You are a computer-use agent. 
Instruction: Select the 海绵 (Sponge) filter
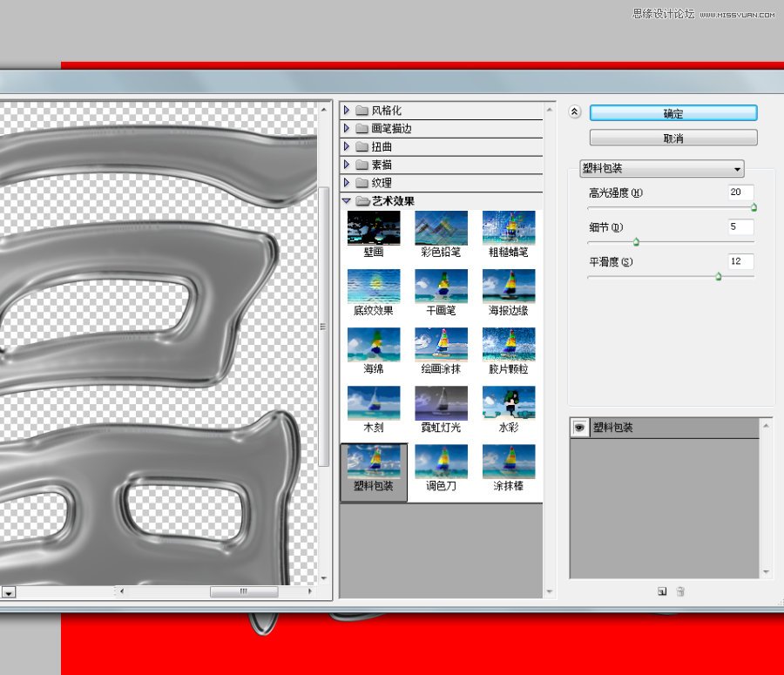(373, 343)
